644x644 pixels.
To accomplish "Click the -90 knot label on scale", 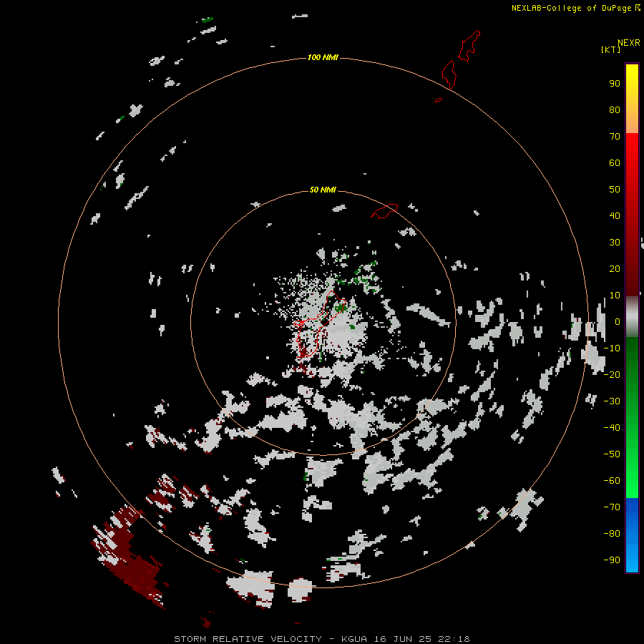I will tap(612, 560).
